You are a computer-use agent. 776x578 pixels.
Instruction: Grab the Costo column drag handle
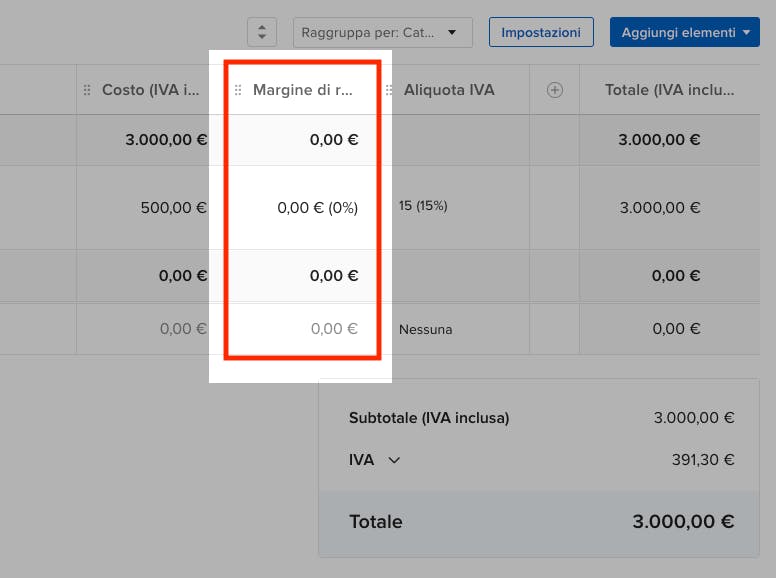pyautogui.click(x=87, y=90)
